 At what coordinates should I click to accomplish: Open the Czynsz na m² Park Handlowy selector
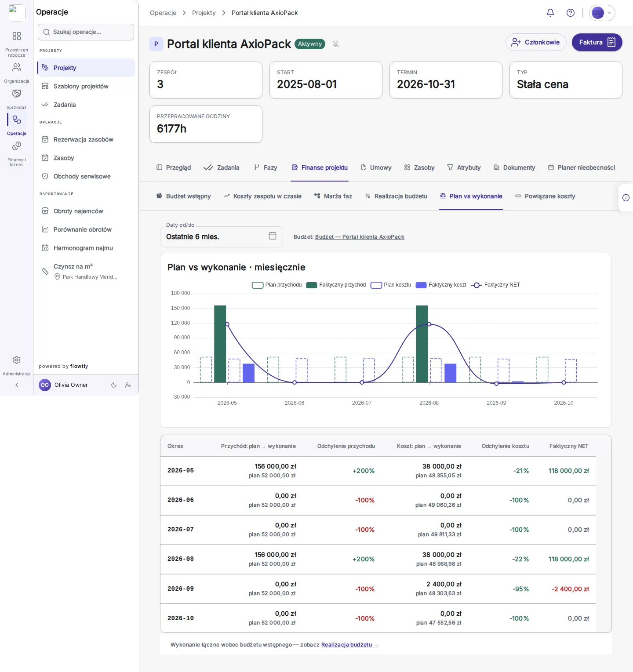pos(86,271)
